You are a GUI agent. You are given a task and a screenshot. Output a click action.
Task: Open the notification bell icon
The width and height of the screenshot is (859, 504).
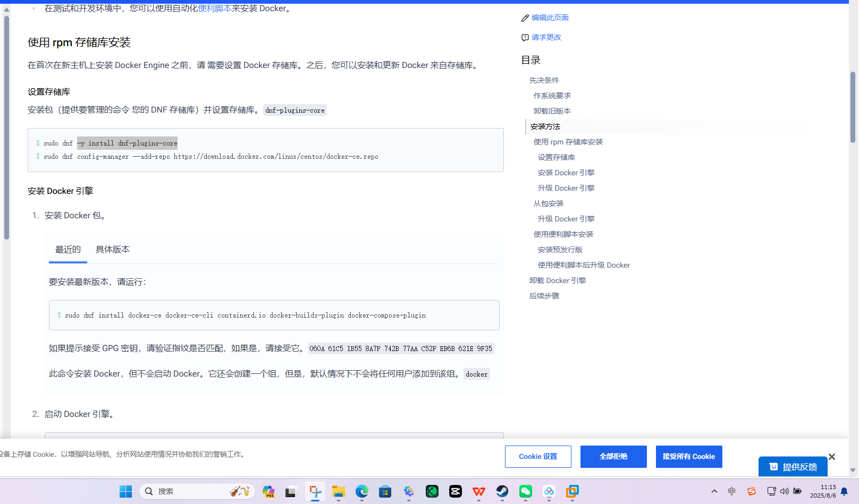tap(844, 492)
